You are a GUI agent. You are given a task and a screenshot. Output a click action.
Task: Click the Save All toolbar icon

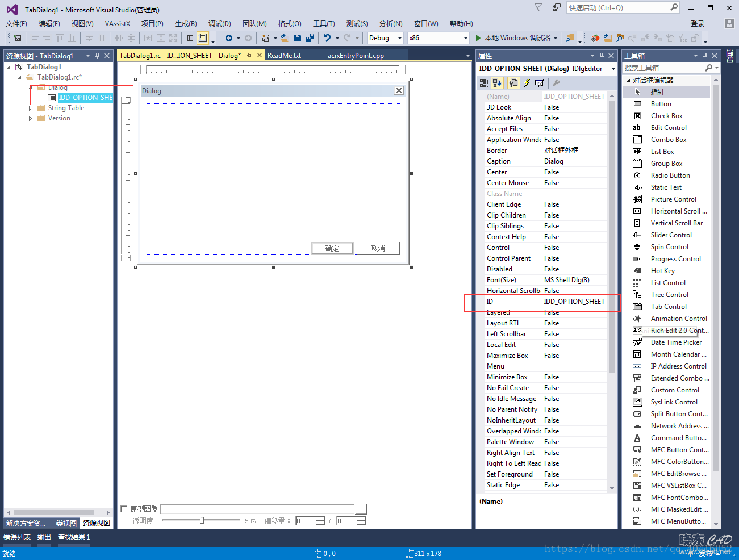pos(310,38)
